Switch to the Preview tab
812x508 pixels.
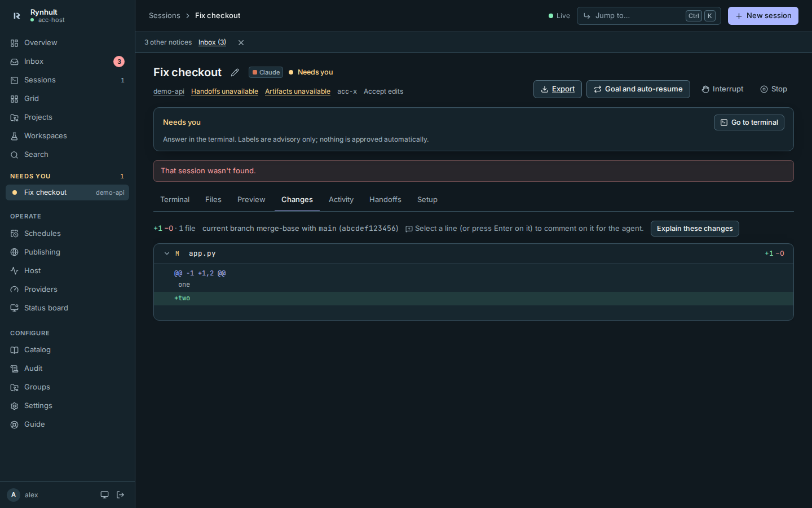[251, 200]
